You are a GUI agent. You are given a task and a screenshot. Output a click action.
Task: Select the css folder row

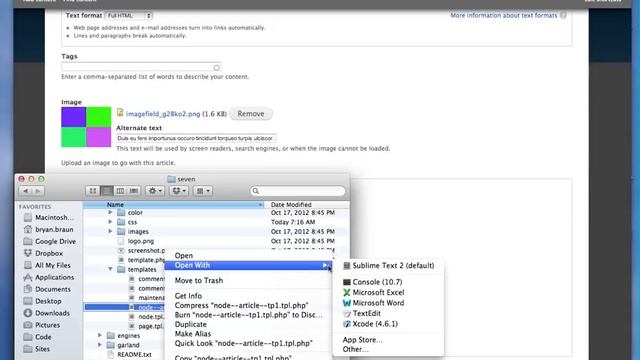point(216,222)
